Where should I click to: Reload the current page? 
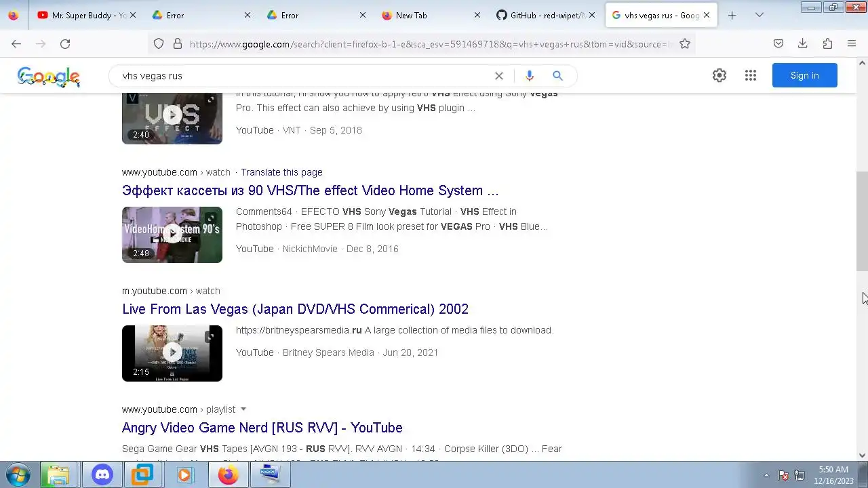[x=65, y=43]
